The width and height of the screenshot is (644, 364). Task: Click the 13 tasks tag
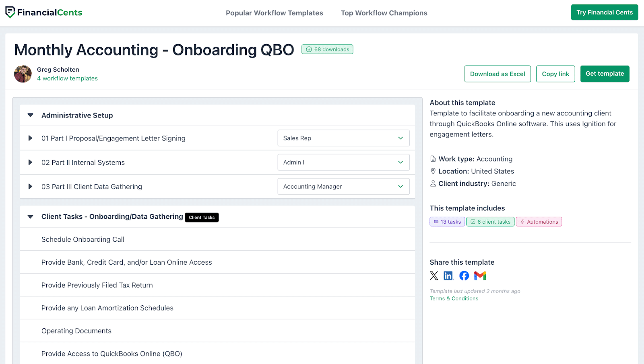pos(447,222)
